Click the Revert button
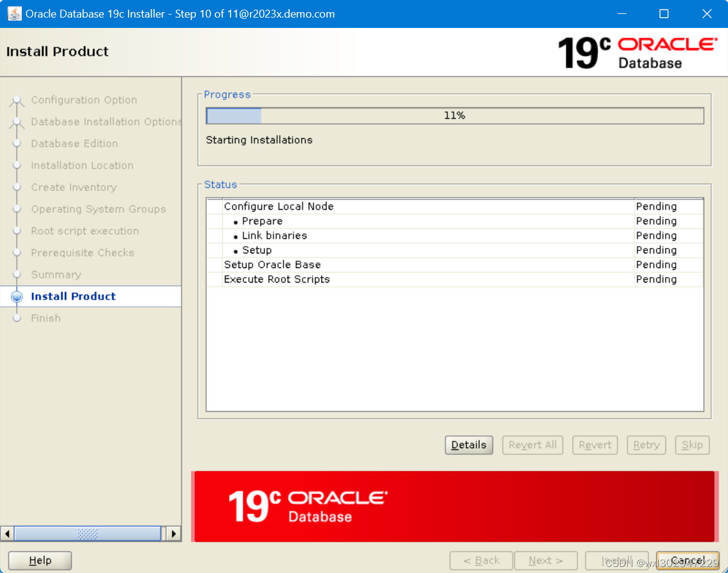The image size is (728, 573). 595,445
